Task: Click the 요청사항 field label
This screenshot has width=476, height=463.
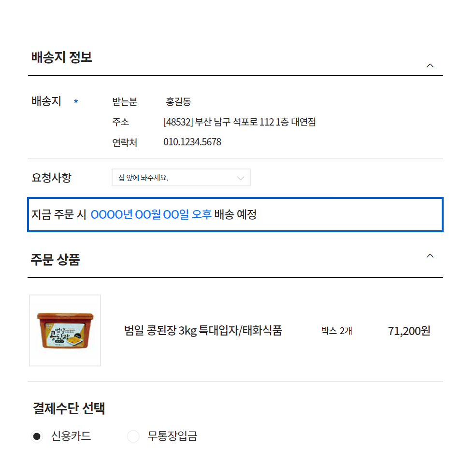Action: [x=51, y=178]
